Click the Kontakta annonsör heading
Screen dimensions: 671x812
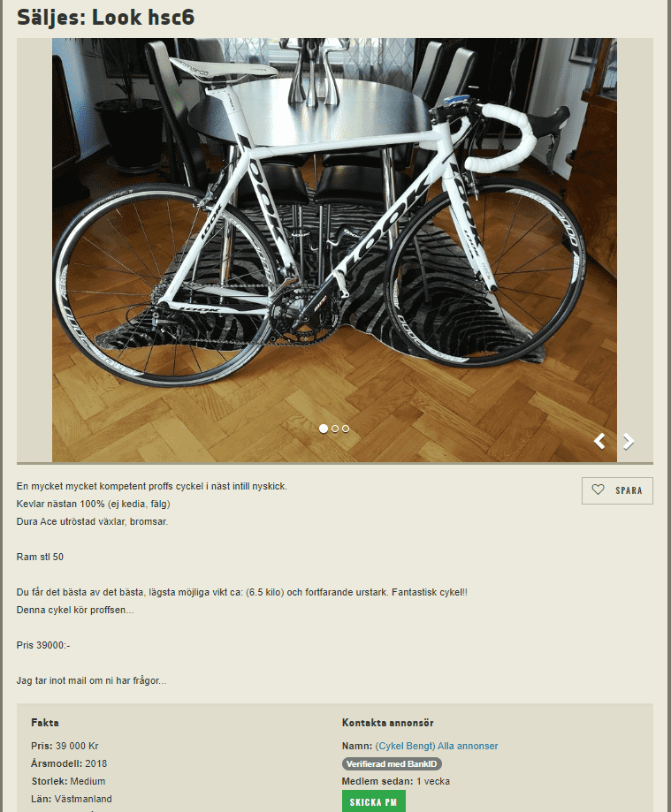[x=387, y=723]
